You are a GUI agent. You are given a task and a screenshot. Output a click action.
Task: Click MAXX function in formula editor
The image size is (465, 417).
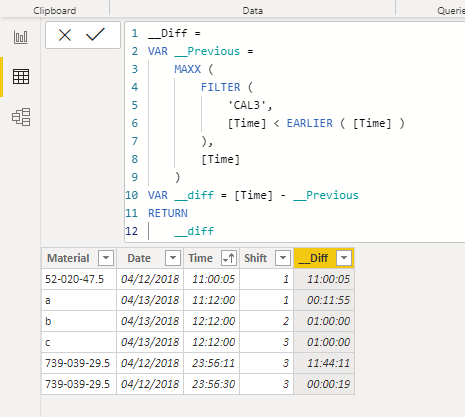[x=188, y=69]
